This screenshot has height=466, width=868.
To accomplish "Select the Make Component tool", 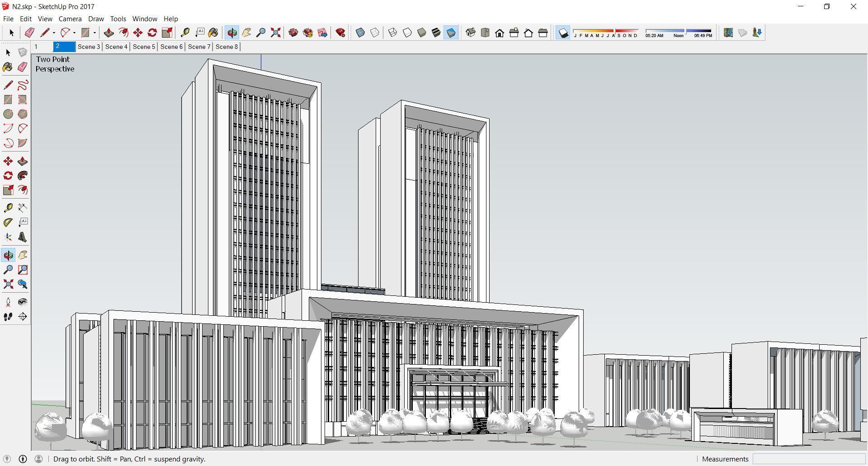I will point(23,52).
